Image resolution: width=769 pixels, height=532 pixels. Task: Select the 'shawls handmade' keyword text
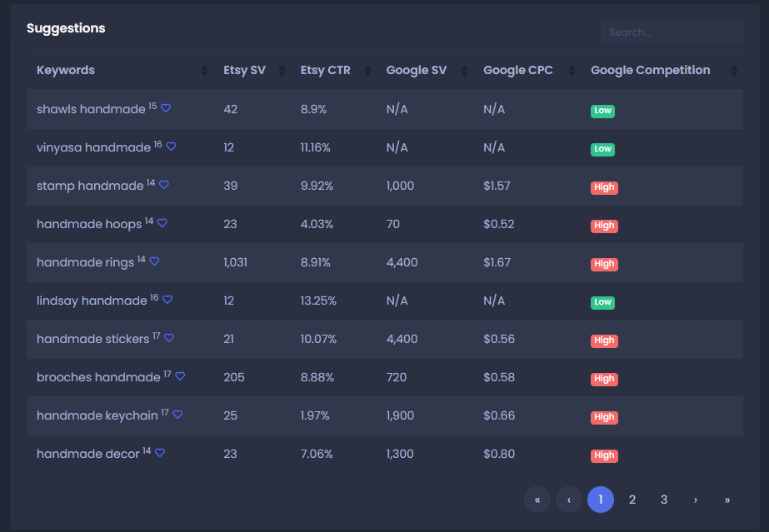tap(91, 109)
